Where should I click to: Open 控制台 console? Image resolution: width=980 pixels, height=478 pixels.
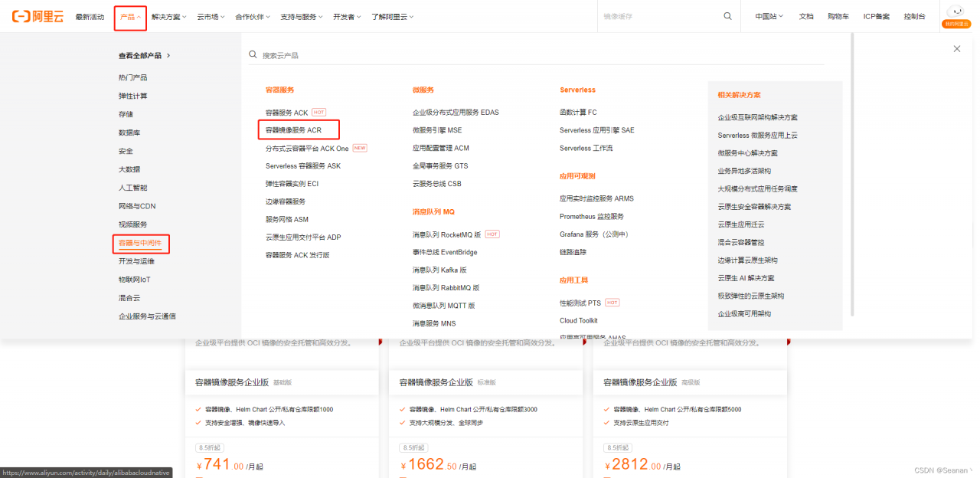point(914,17)
